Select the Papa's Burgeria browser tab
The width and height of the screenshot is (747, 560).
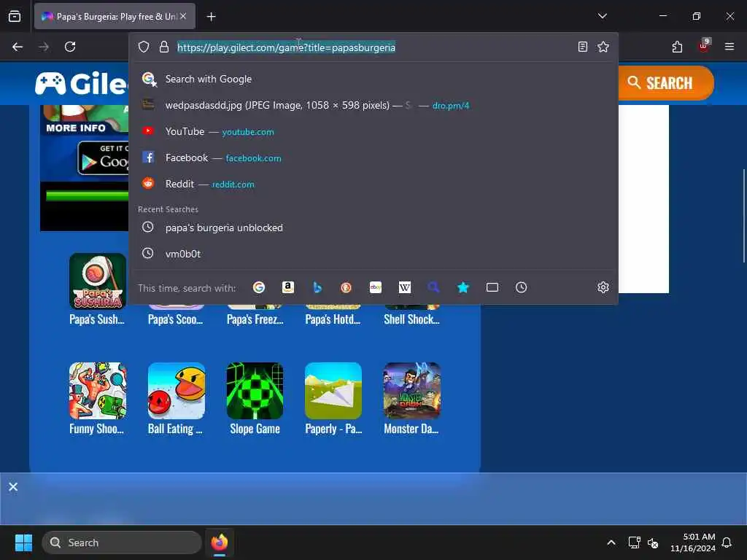coord(115,16)
